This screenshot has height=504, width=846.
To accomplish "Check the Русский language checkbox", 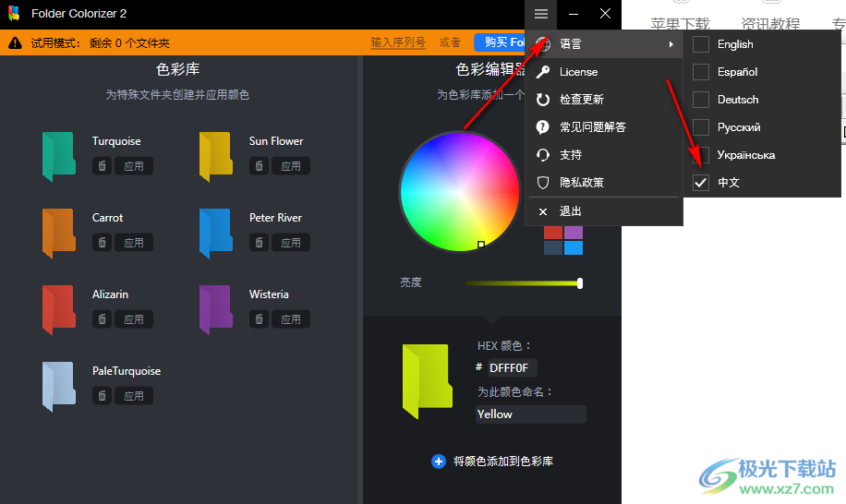I will [x=701, y=127].
